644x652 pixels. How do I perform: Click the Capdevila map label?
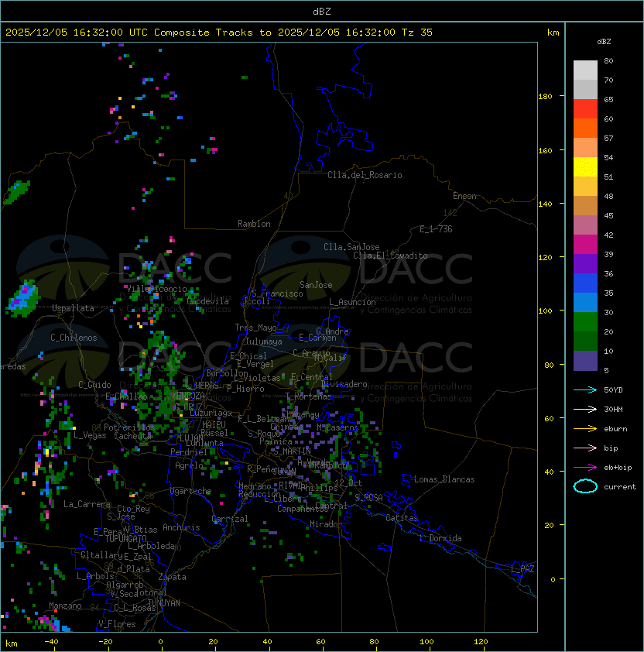[x=207, y=301]
